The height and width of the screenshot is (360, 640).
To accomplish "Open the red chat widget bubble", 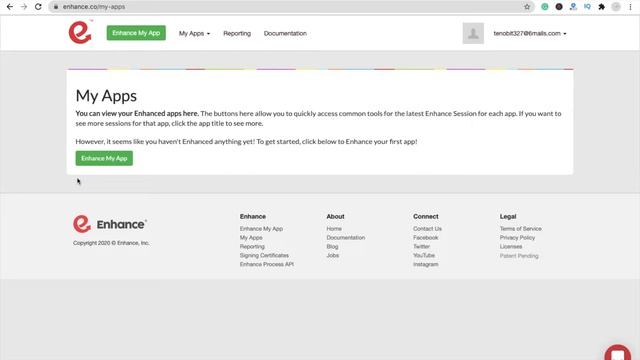I will 618,353.
